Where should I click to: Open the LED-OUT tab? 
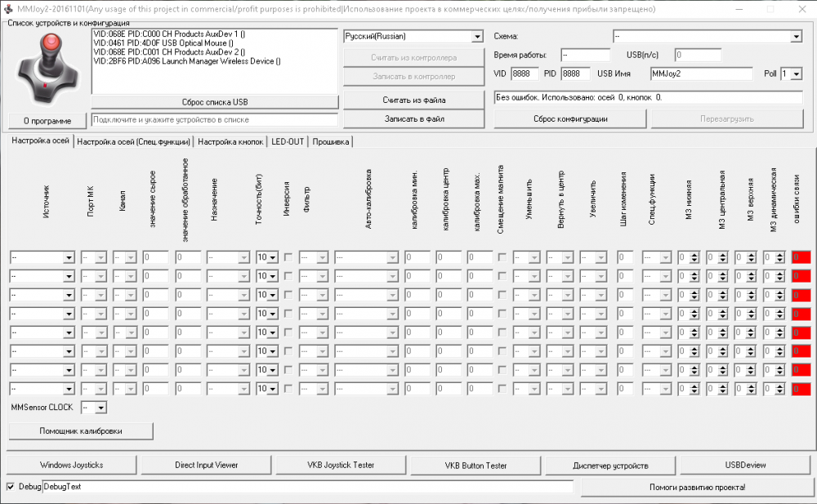coord(288,140)
